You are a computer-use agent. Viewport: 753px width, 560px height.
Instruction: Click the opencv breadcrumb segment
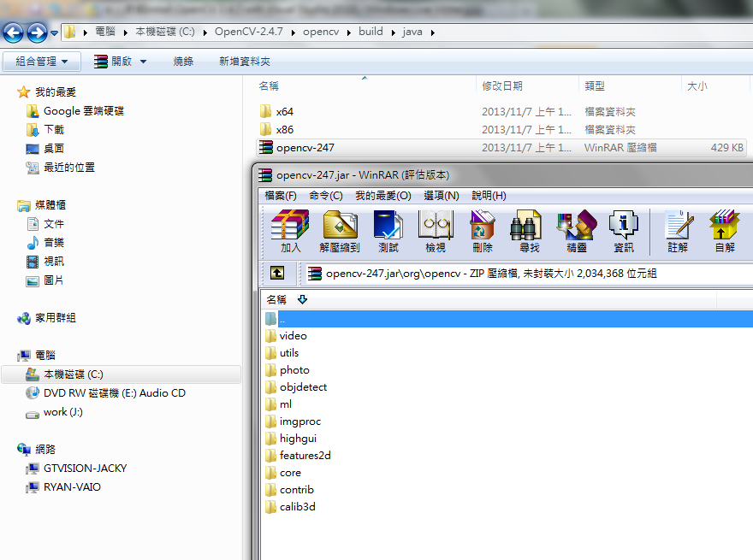(x=321, y=32)
